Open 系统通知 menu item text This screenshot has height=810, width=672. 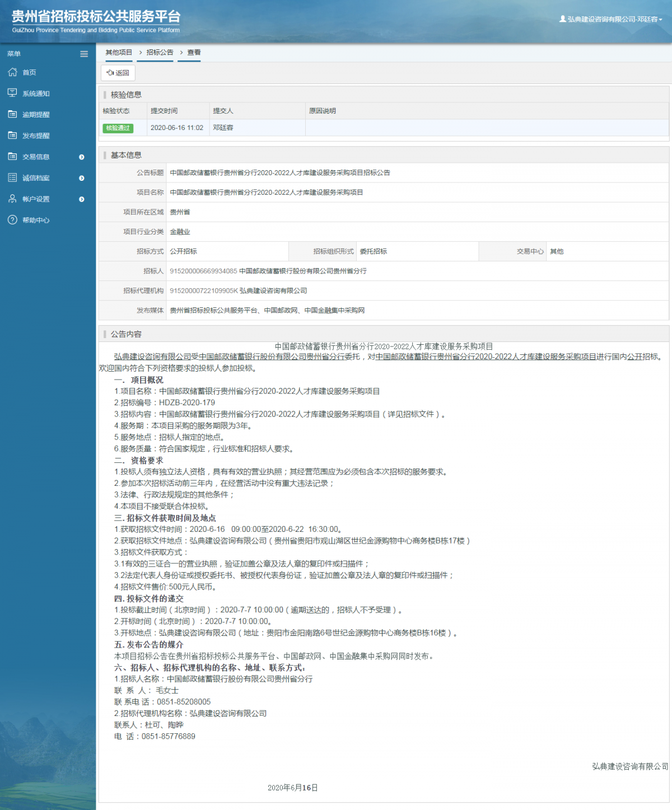36,93
